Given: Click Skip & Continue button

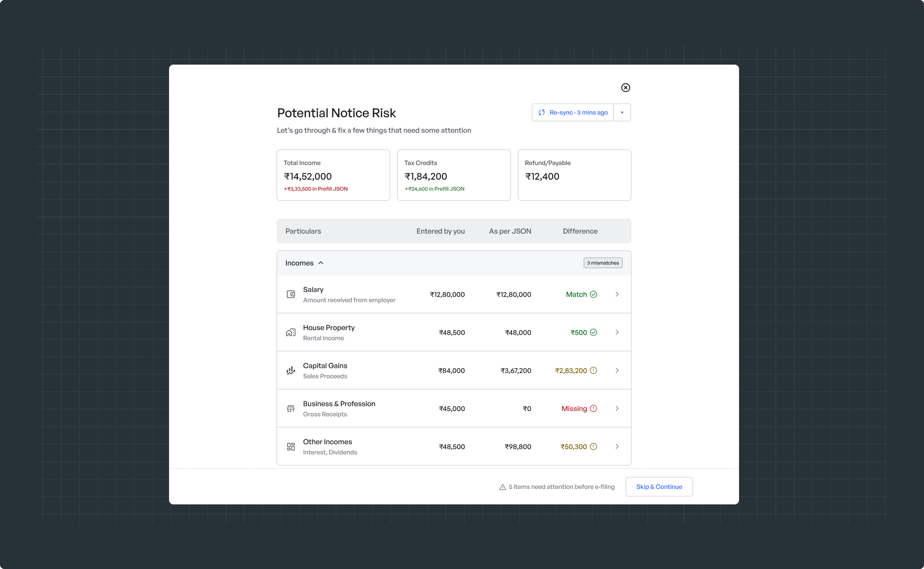Looking at the screenshot, I should [659, 487].
